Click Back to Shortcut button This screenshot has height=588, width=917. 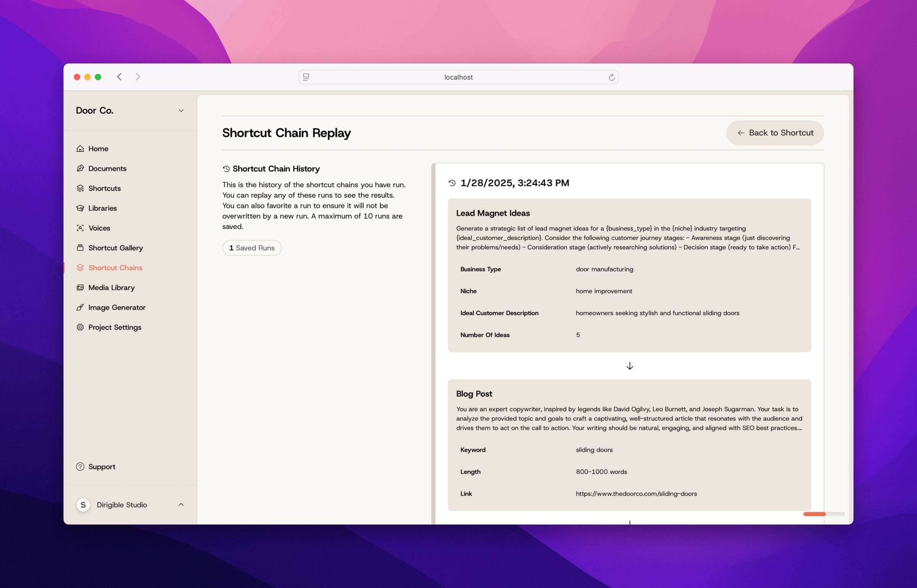[x=775, y=133]
